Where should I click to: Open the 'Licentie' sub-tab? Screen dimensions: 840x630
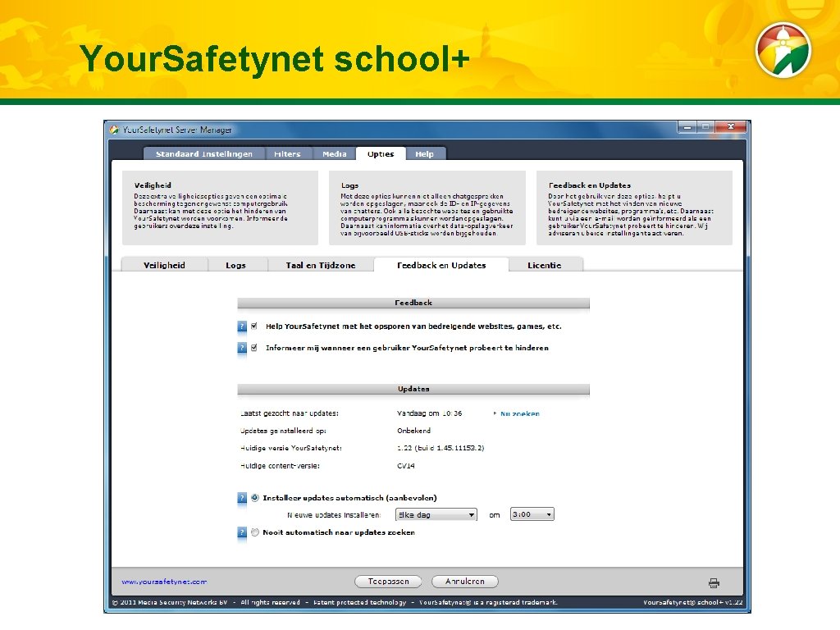(545, 265)
